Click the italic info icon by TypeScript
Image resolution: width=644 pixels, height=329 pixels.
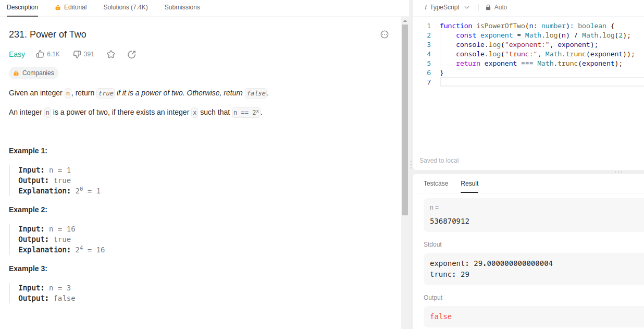pos(426,7)
